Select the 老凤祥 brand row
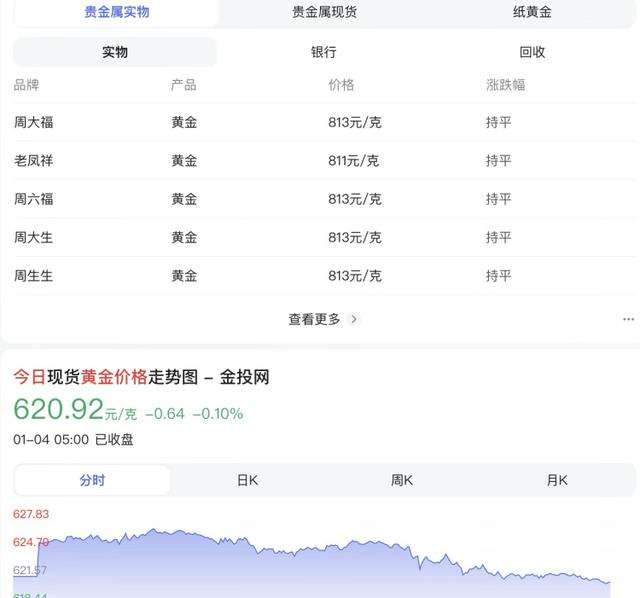 pyautogui.click(x=34, y=161)
